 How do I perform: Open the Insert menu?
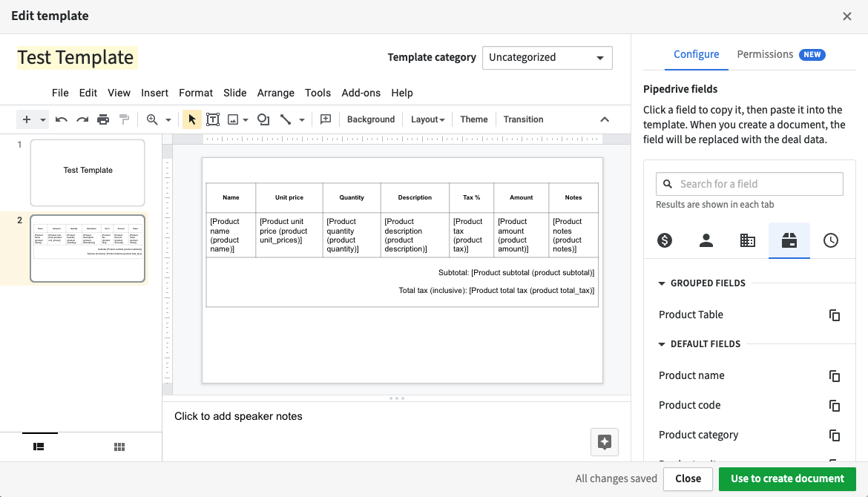(x=154, y=93)
